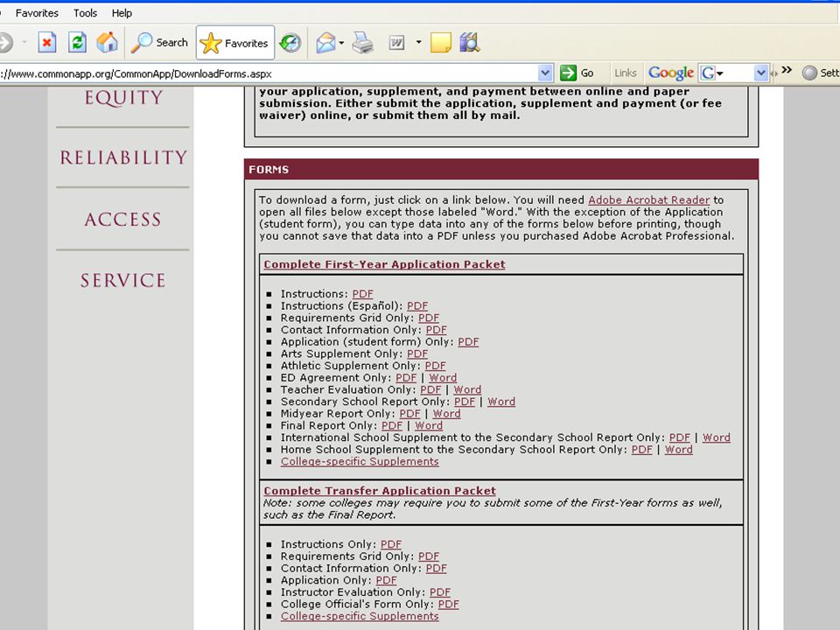The height and width of the screenshot is (630, 840).
Task: Download International School Supplement PDF
Action: (x=680, y=437)
